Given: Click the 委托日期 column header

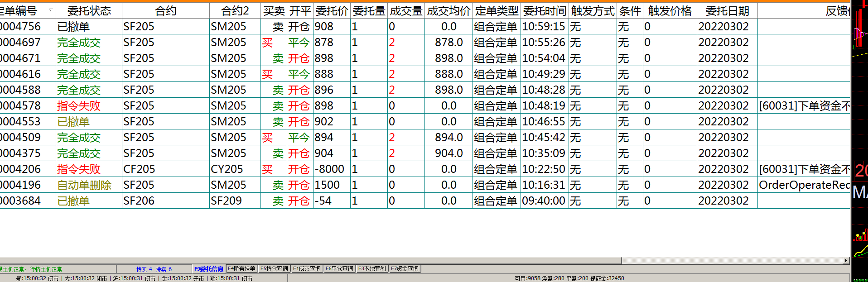Looking at the screenshot, I should [727, 11].
